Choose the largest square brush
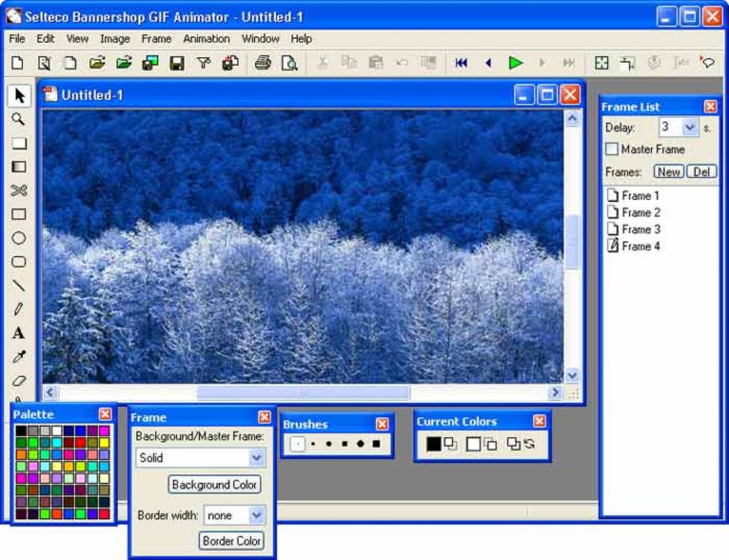Image resolution: width=729 pixels, height=560 pixels. [376, 444]
